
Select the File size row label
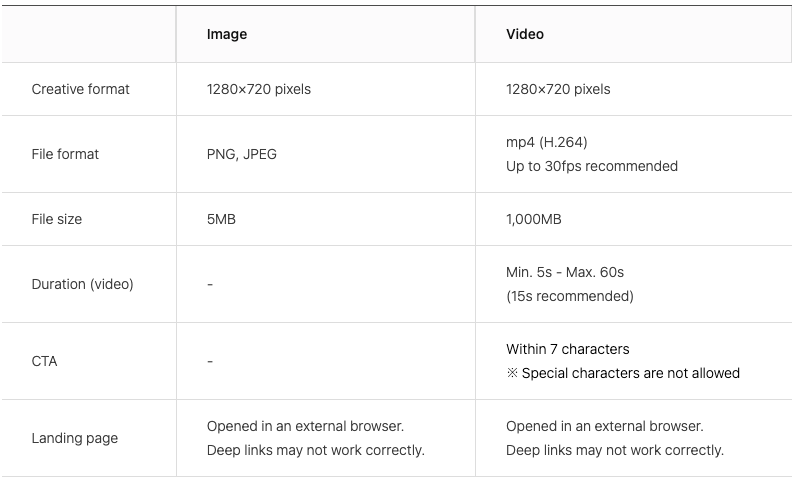[57, 219]
